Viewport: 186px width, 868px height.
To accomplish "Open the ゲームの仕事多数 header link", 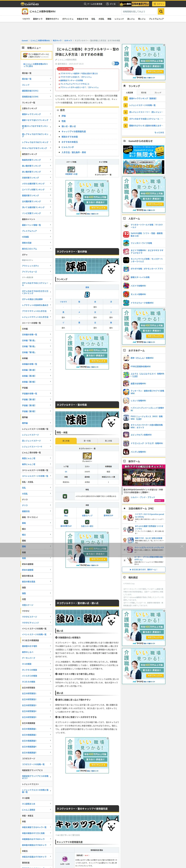I will tap(93, 4).
